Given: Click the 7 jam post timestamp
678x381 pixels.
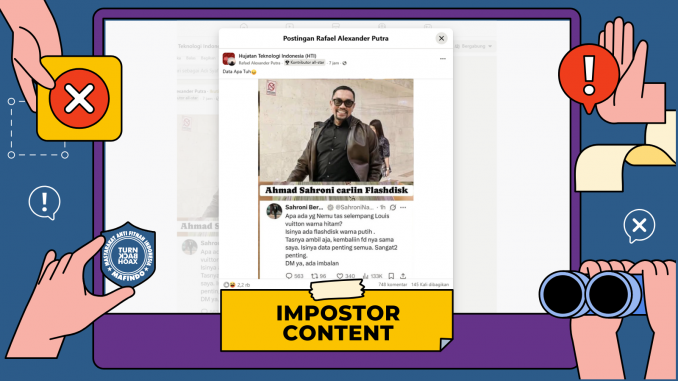Looking at the screenshot, I should [x=334, y=63].
